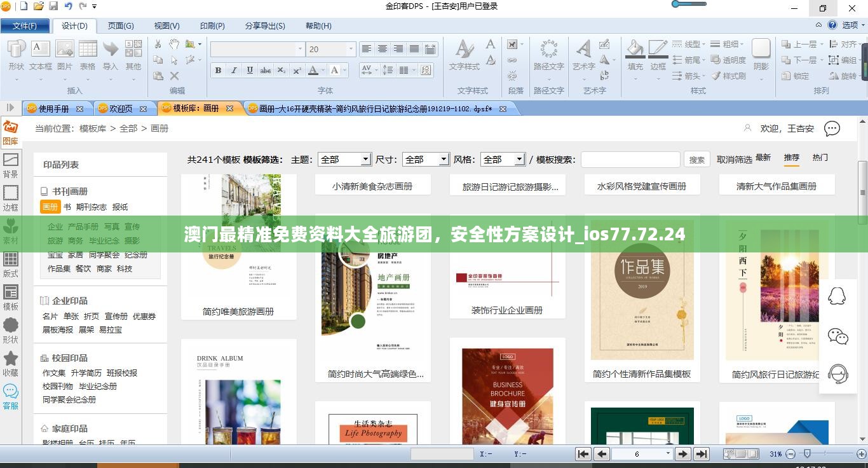The height and width of the screenshot is (468, 868).
Task: Toggle center text alignment
Action: pyautogui.click(x=383, y=49)
